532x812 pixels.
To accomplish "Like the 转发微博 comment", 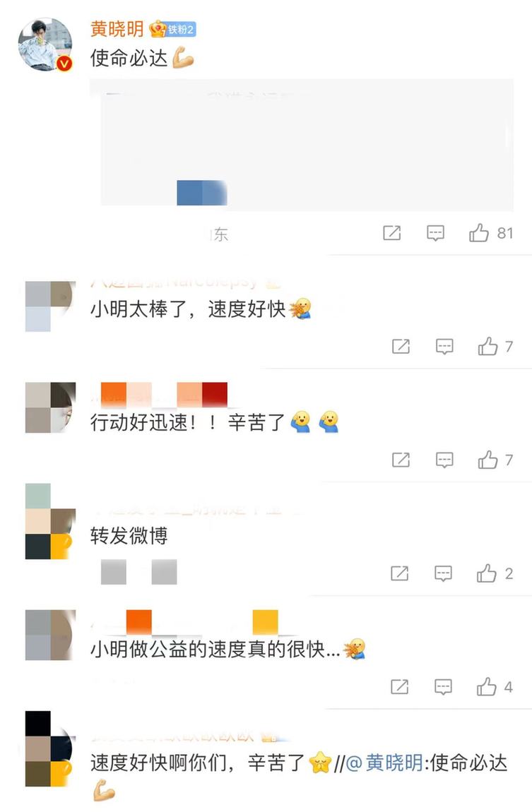I will tap(486, 573).
